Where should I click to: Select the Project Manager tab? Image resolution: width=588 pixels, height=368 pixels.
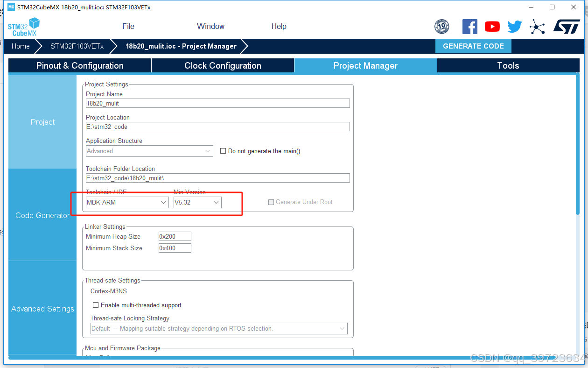pyautogui.click(x=365, y=66)
